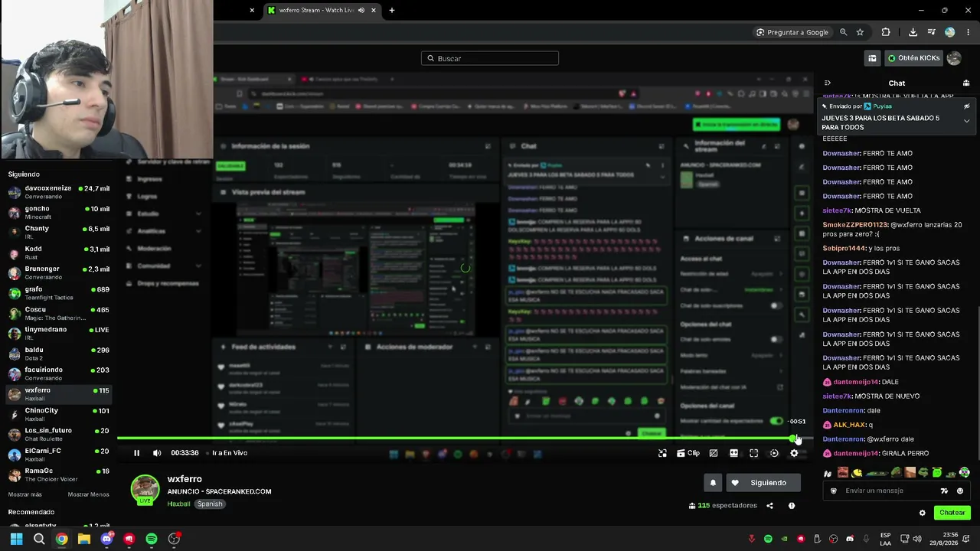Click SmokeZZPERO1123 username in chat
The height and width of the screenshot is (551, 980).
(855, 225)
